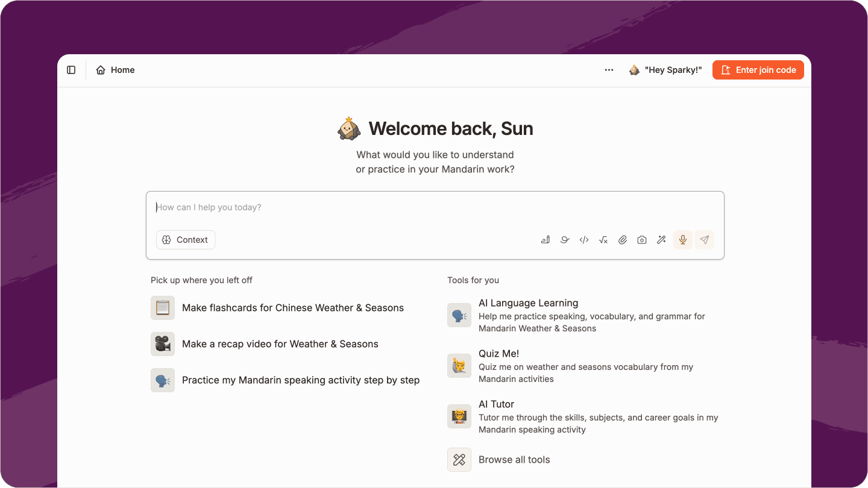Viewport: 868px width, 488px height.
Task: Click the "Pick up where you left off" heading
Action: click(x=201, y=280)
